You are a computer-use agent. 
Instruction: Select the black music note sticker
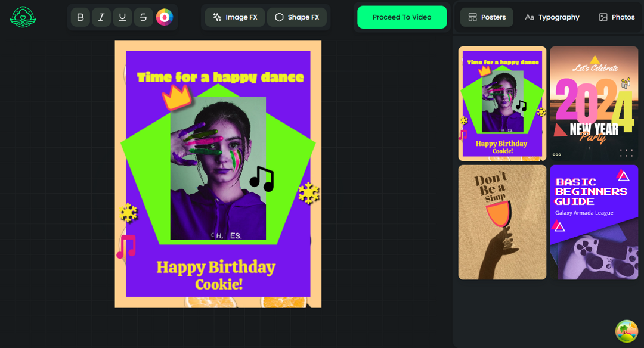262,178
